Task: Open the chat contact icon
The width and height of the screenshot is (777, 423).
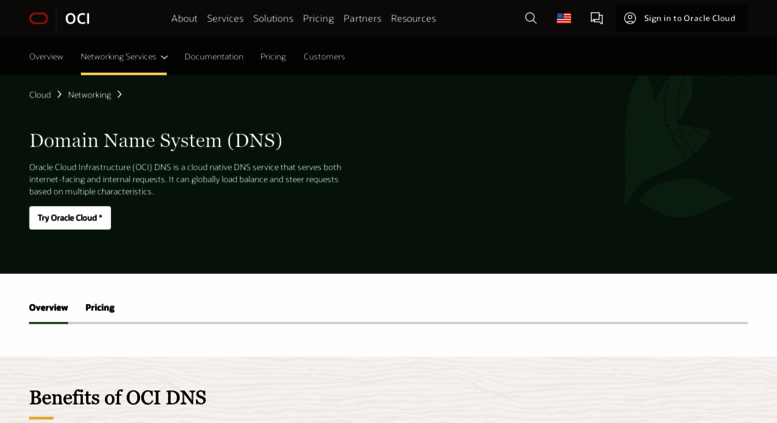Action: [597, 18]
